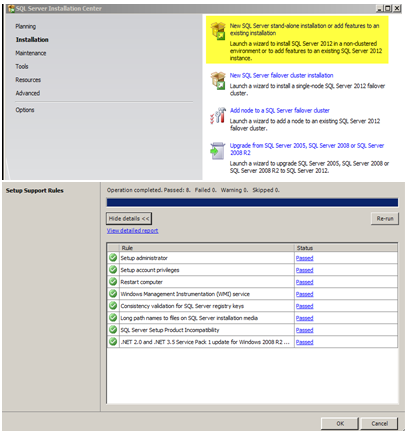This screenshot has width=405, height=431.
Task: Open Upgrade from SQL Server 2005 link
Action: click(307, 149)
